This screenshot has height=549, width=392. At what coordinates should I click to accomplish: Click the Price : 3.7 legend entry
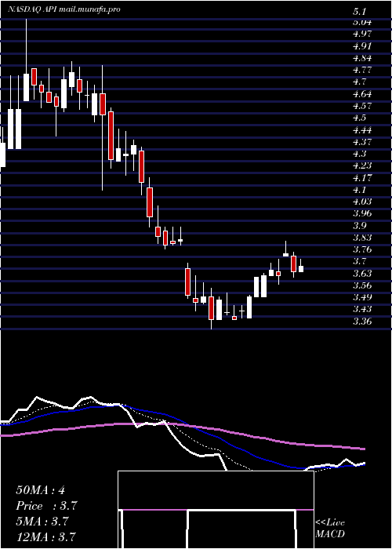point(46,506)
